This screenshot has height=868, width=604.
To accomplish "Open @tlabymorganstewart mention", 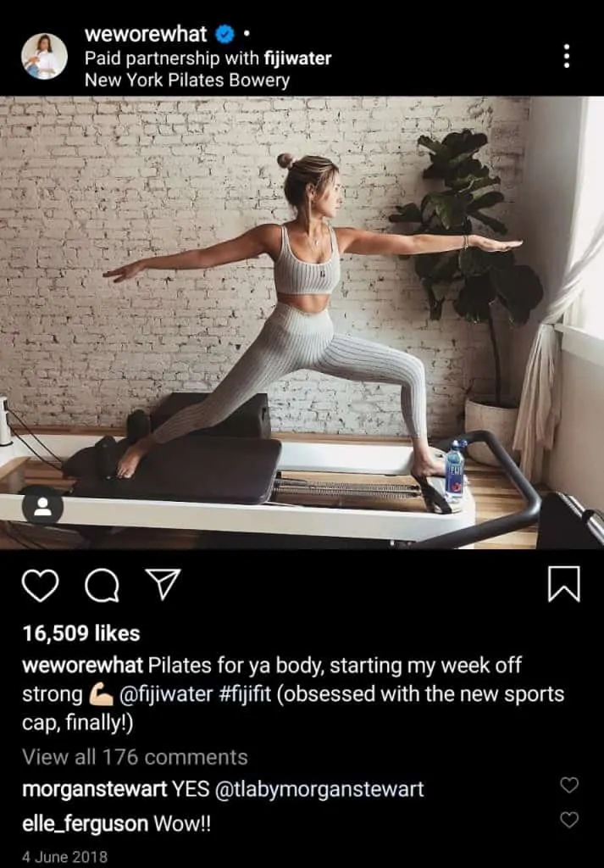I will tap(319, 789).
